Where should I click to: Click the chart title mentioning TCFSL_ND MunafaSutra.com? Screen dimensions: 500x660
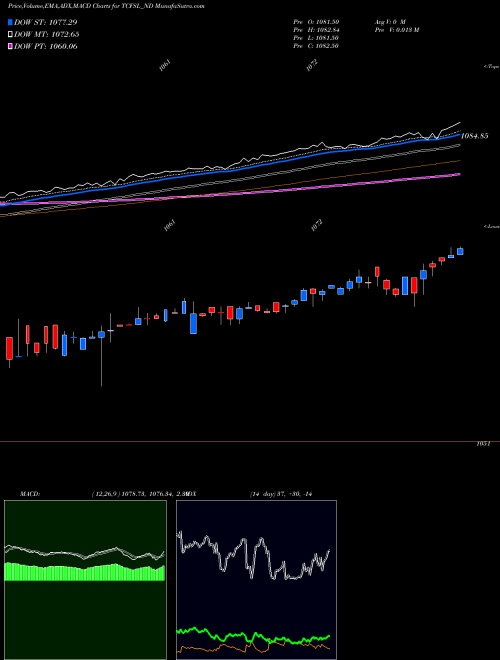pos(106,6)
